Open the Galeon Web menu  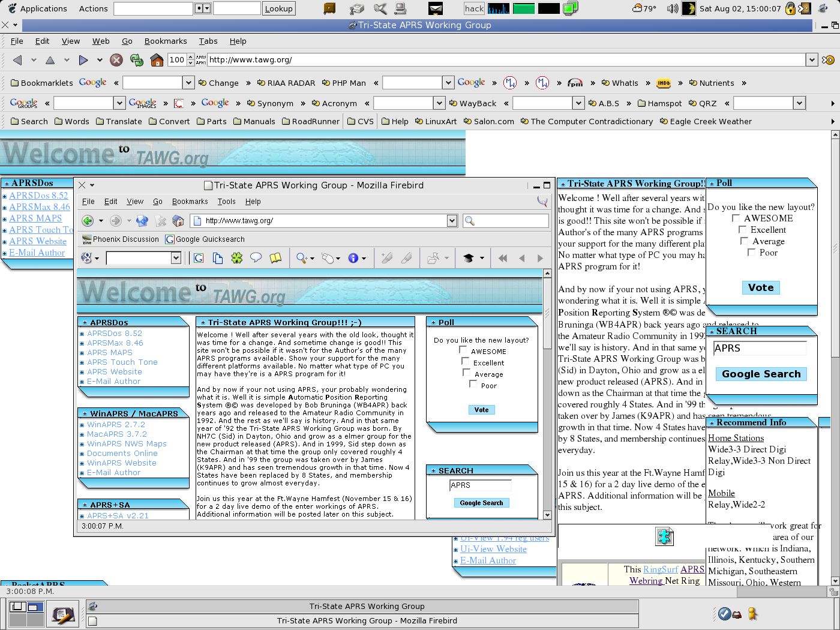point(101,41)
